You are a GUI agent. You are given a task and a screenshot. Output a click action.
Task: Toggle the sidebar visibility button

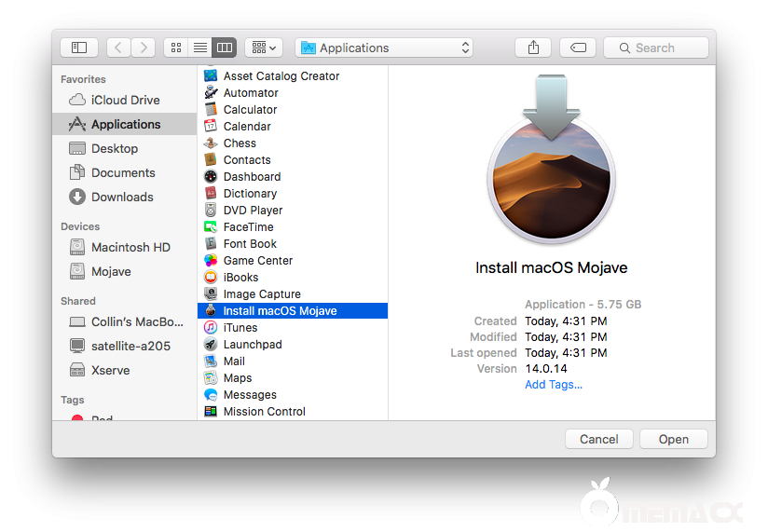pyautogui.click(x=79, y=48)
